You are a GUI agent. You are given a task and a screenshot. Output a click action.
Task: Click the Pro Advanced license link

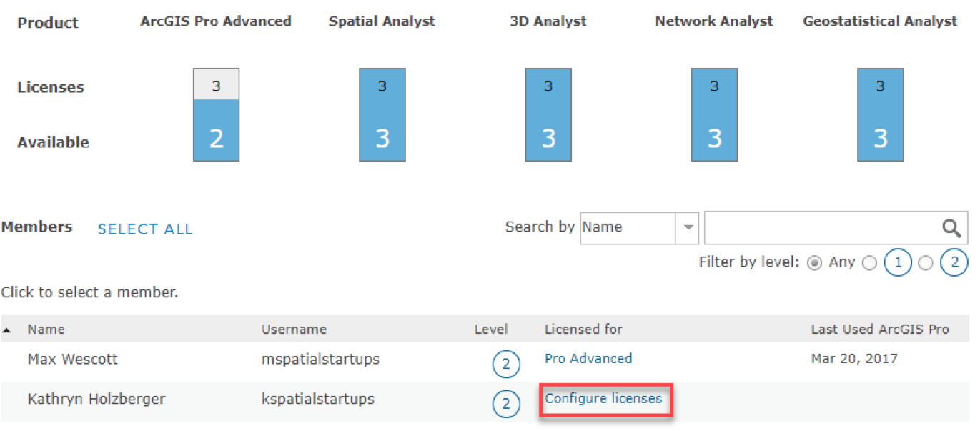(588, 359)
